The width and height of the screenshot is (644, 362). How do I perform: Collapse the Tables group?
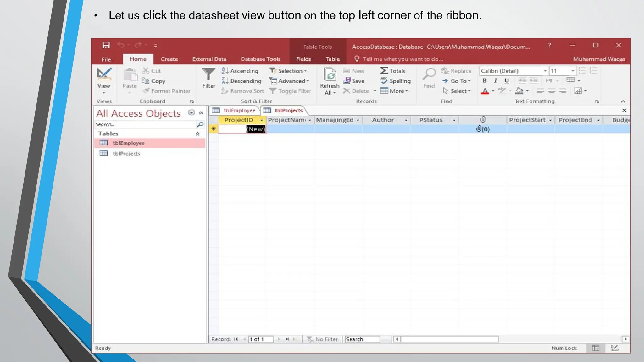[x=197, y=134]
